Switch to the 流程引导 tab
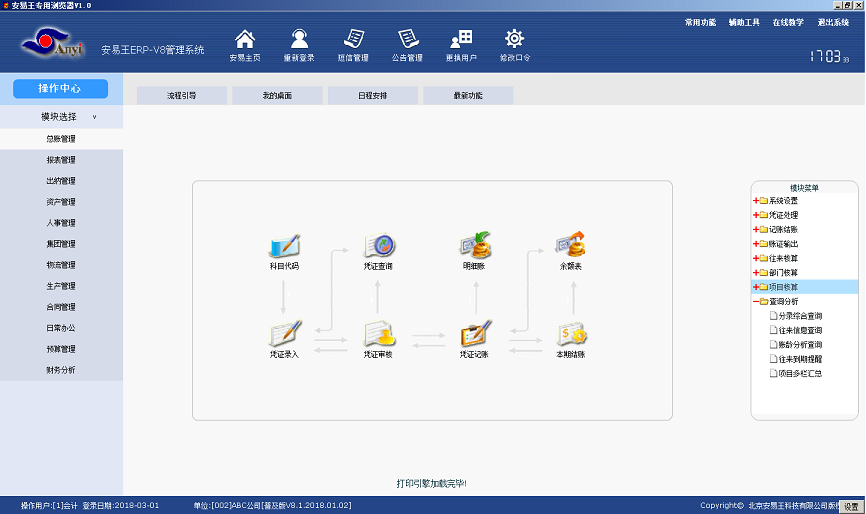Viewport: 866px width, 514px height. tap(182, 96)
